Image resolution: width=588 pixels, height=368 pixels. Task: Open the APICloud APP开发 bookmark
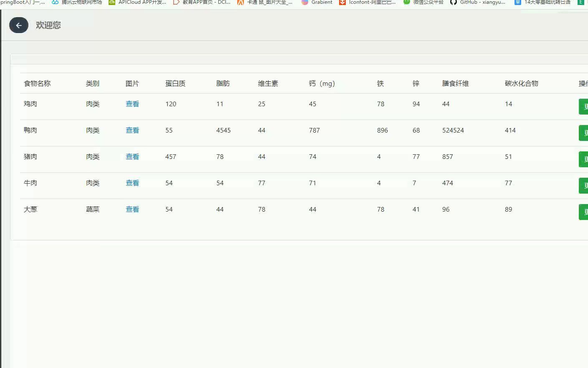137,3
